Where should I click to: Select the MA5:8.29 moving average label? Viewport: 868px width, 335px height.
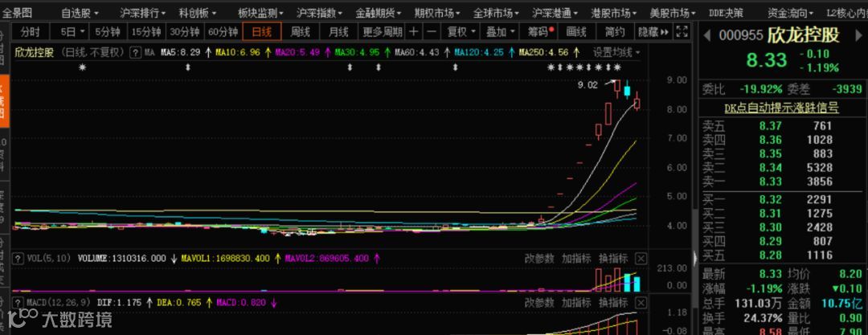coord(181,53)
